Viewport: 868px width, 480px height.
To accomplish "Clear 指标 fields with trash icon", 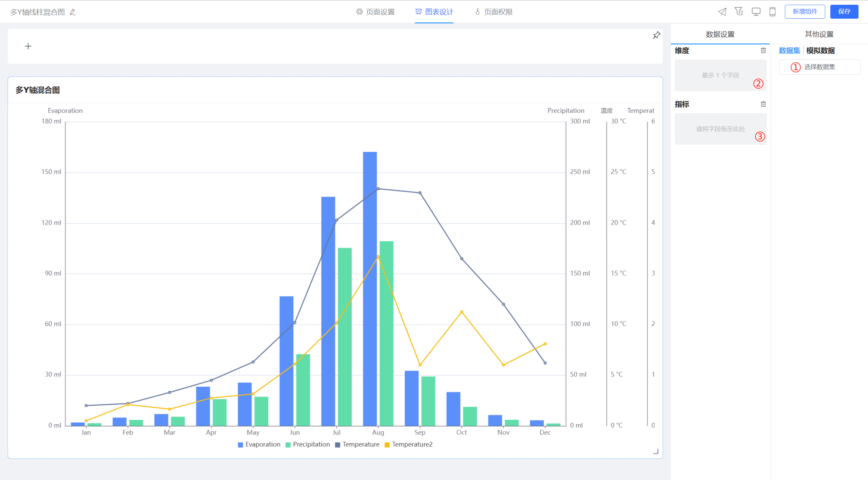I will 763,104.
